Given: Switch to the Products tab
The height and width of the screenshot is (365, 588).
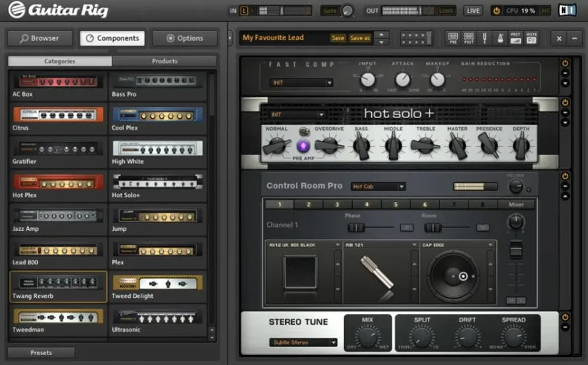Looking at the screenshot, I should [x=165, y=61].
